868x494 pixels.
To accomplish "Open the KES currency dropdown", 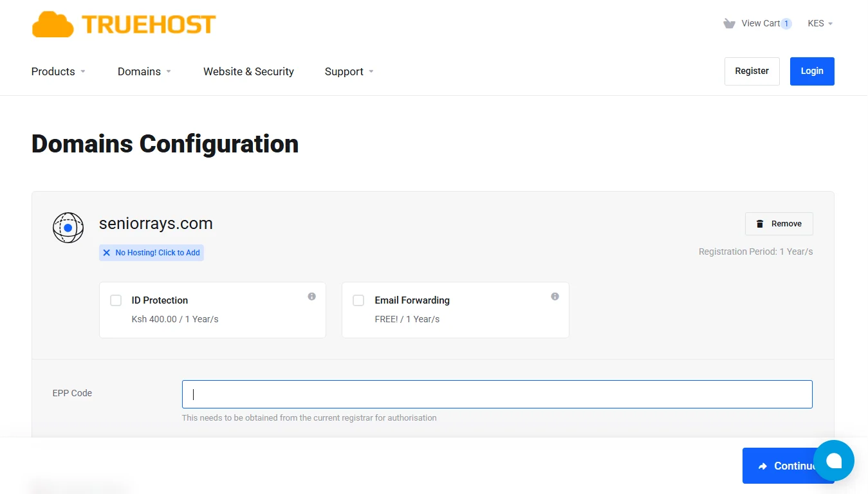I will point(820,23).
